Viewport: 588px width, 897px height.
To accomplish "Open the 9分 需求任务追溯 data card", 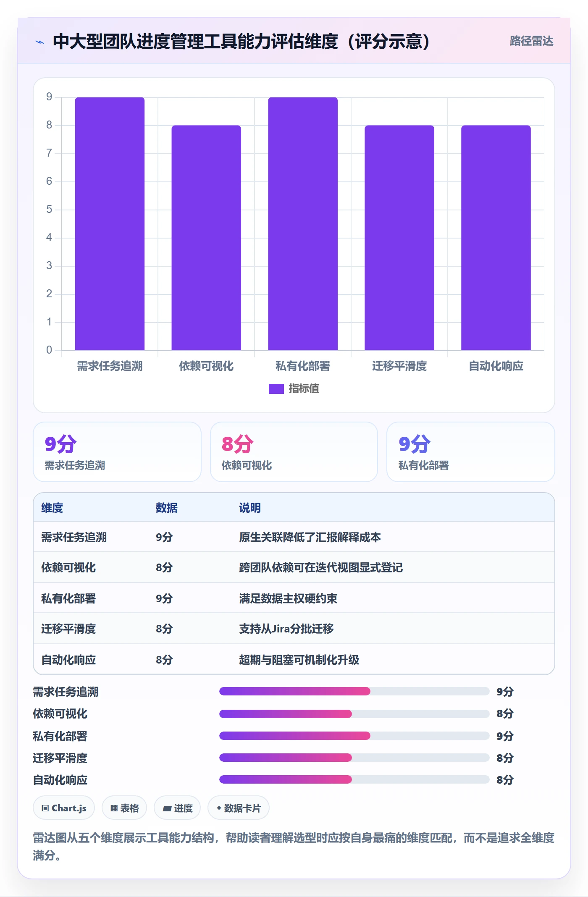I will point(117,452).
